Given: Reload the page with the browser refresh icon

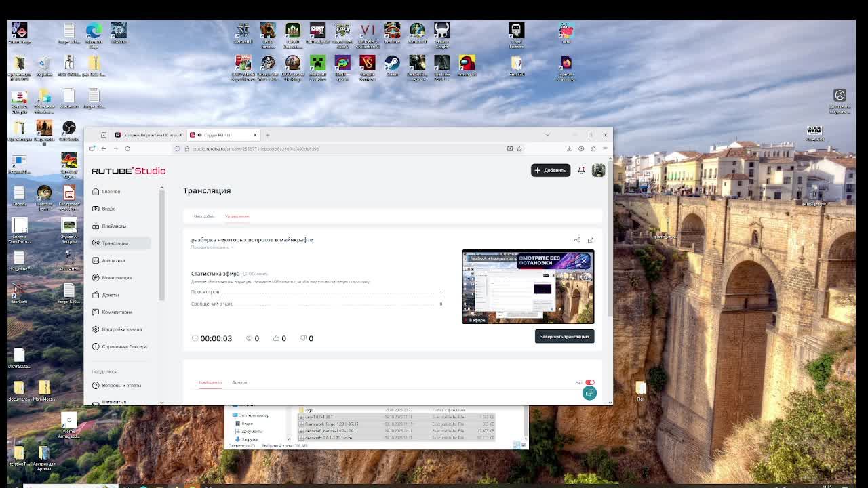Looking at the screenshot, I should 127,149.
